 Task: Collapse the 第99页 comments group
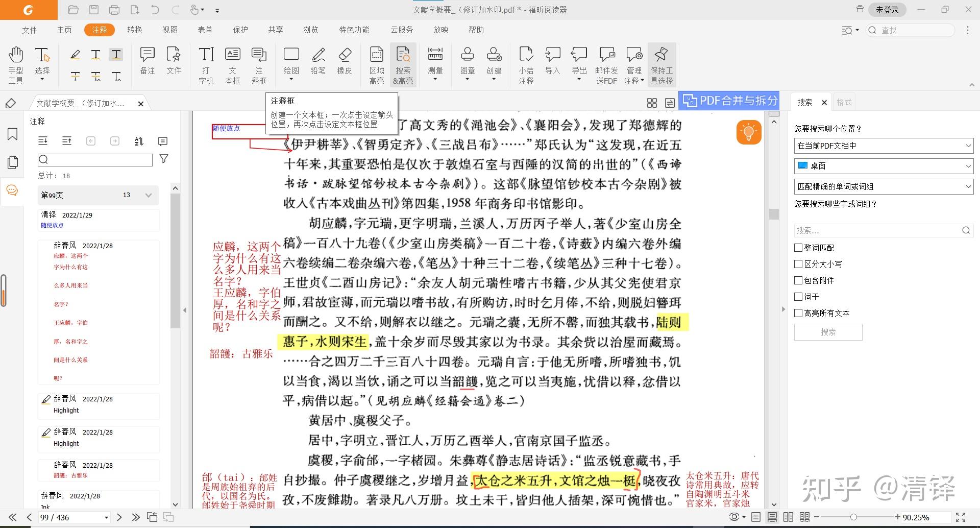(x=149, y=195)
